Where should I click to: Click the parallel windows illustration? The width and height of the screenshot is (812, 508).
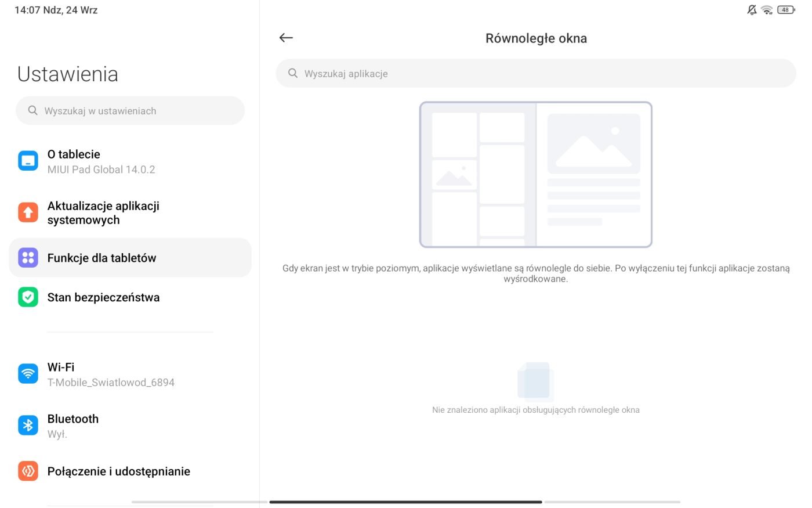coord(535,175)
